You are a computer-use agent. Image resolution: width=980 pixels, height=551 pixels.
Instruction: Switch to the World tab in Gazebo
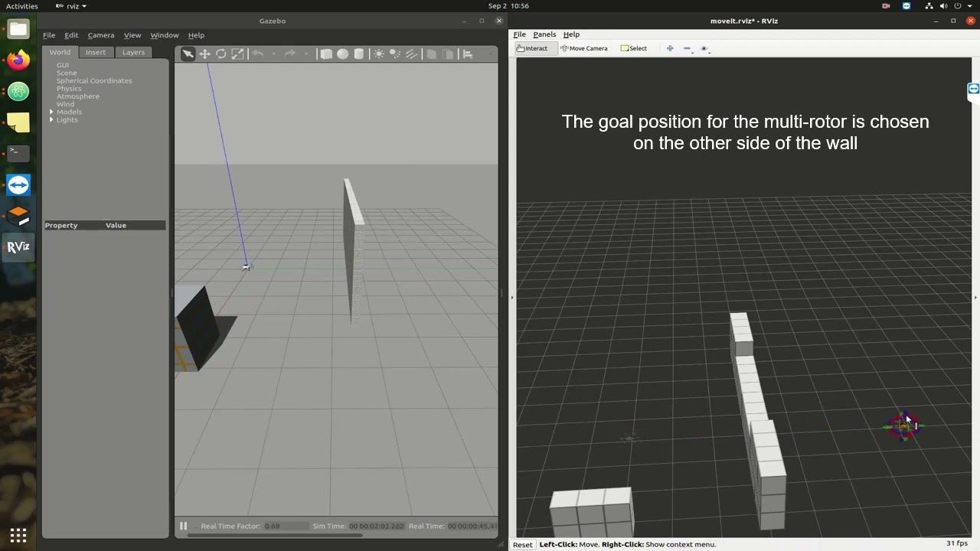[60, 52]
